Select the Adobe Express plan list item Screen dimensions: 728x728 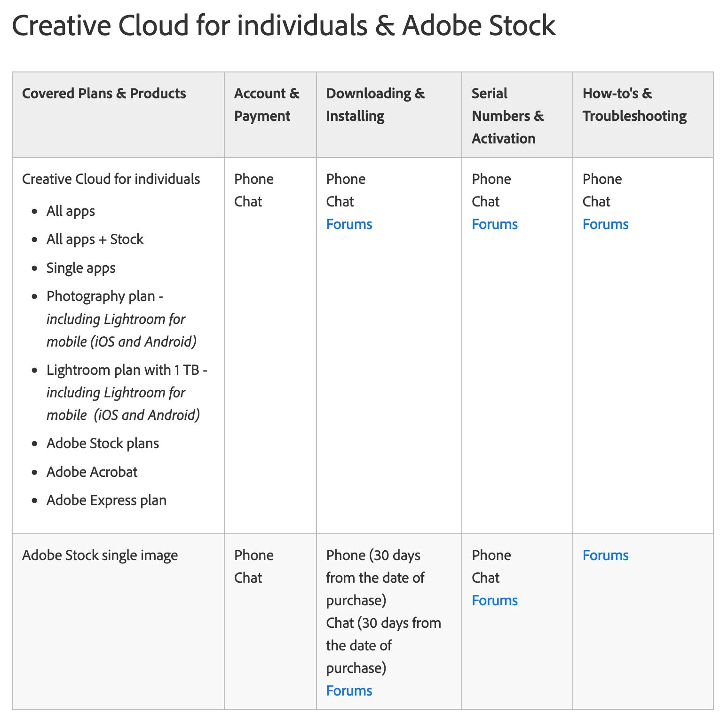coord(106,500)
